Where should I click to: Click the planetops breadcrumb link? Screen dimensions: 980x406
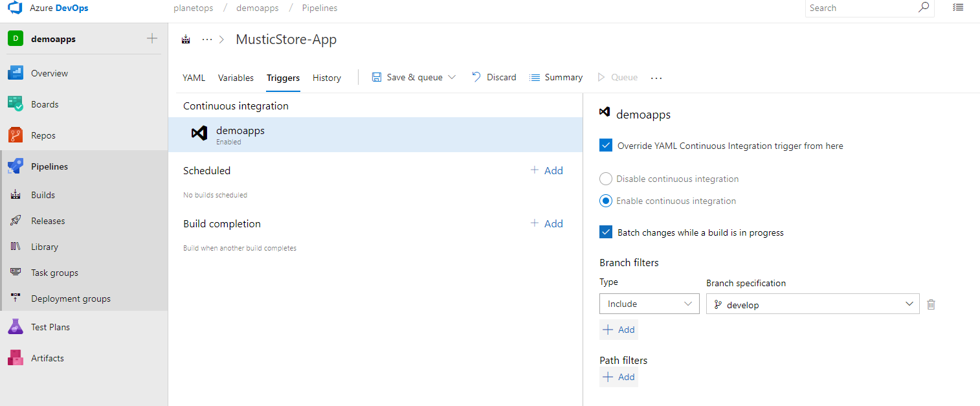[x=194, y=8]
